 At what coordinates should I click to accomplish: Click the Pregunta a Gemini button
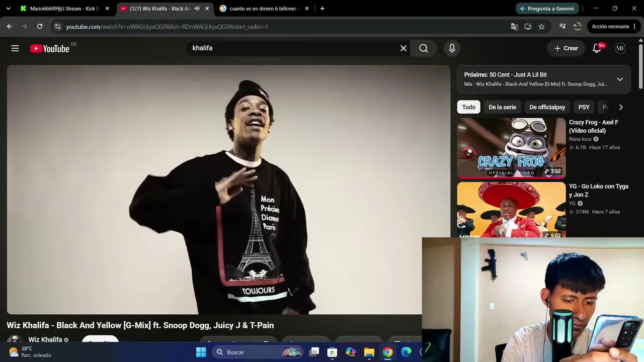click(x=547, y=9)
